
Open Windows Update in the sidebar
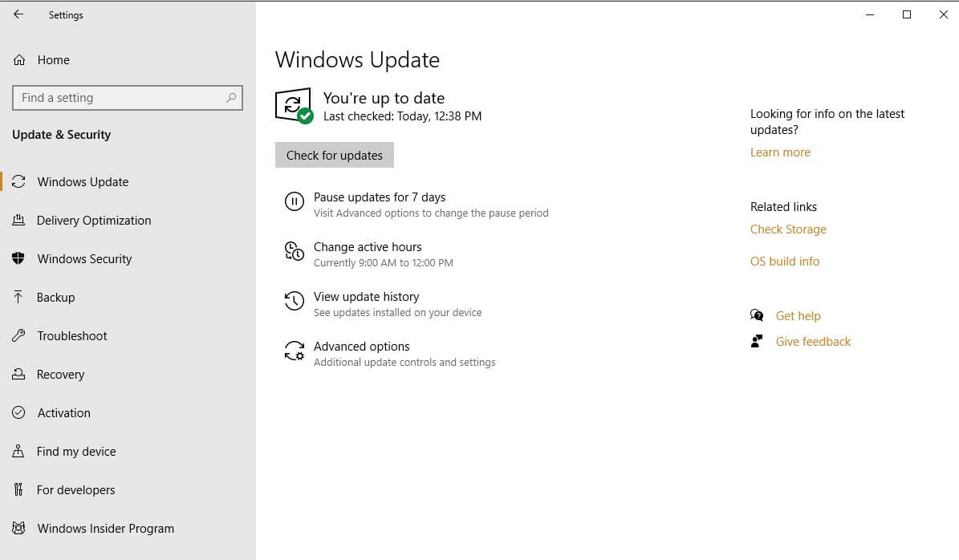(x=83, y=181)
